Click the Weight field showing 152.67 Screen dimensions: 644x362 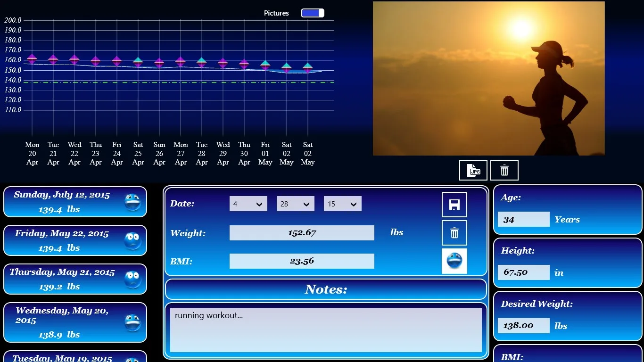[302, 233]
